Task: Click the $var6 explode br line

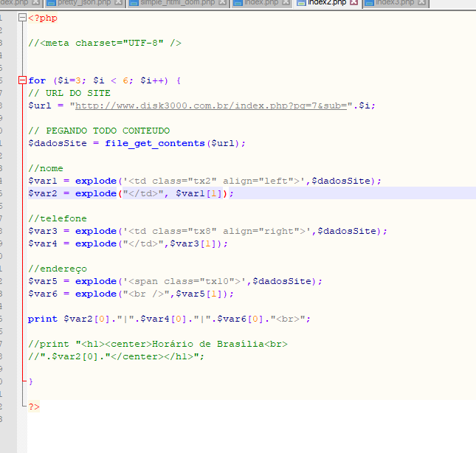Action: click(131, 294)
